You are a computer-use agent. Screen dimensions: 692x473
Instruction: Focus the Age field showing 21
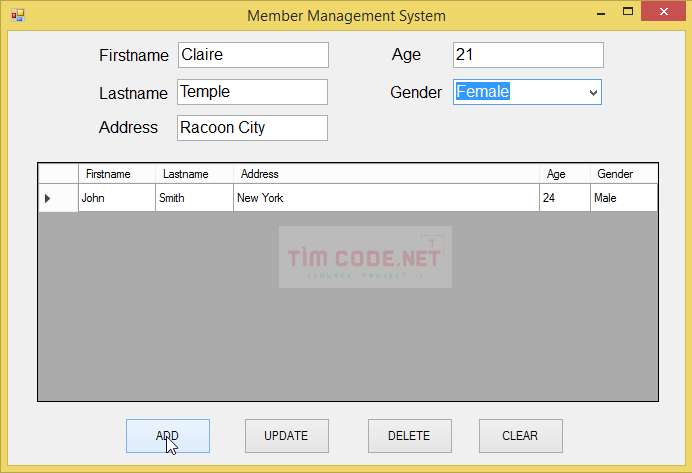[x=528, y=55]
